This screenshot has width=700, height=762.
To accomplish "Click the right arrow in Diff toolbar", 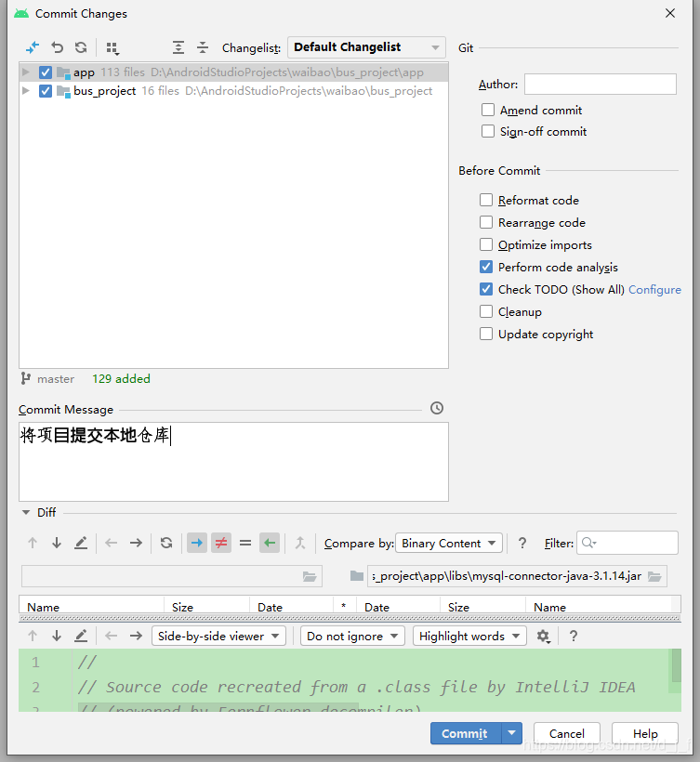I will click(x=136, y=543).
